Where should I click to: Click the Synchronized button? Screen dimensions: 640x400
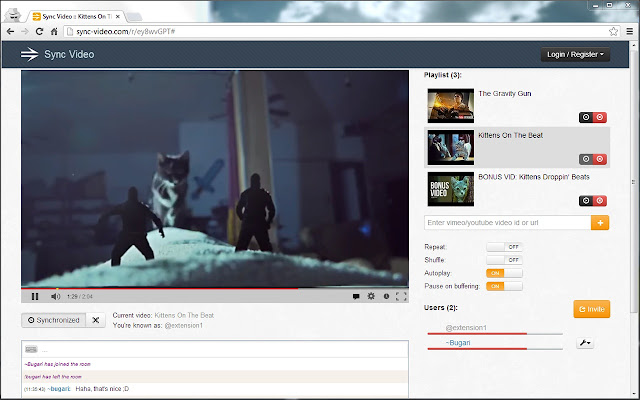[54, 320]
